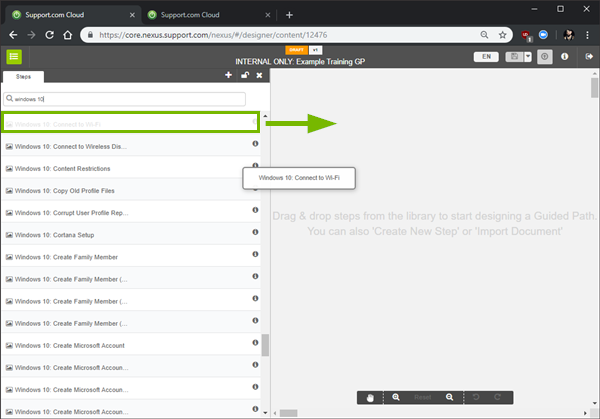Reload the page with the refresh icon
Screen dimensions: 600x419
coord(49,35)
